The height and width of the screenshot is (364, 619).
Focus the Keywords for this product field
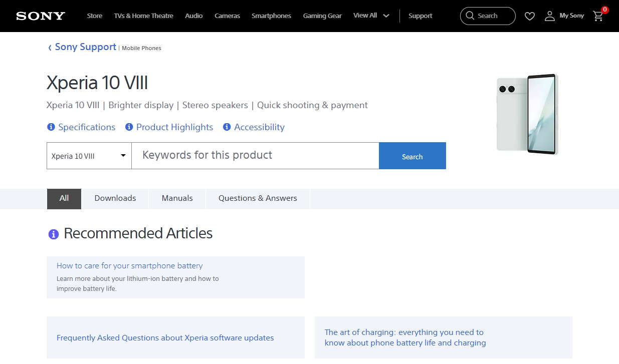coord(255,156)
